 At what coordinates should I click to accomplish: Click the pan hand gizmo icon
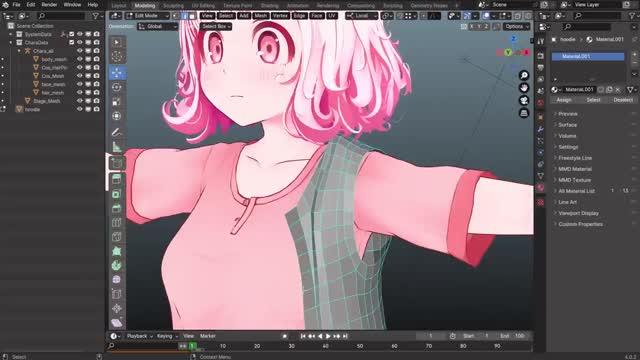(x=524, y=88)
